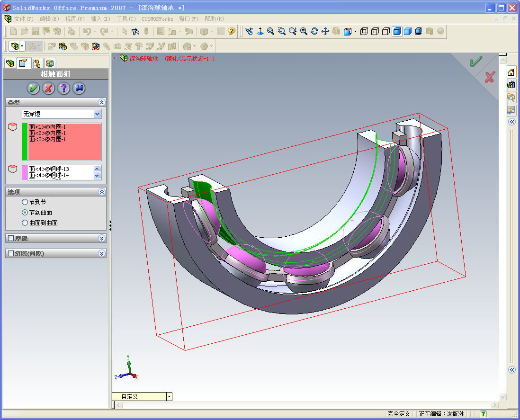Open the 视图(V) menu
The height and width of the screenshot is (420, 520).
[x=75, y=19]
